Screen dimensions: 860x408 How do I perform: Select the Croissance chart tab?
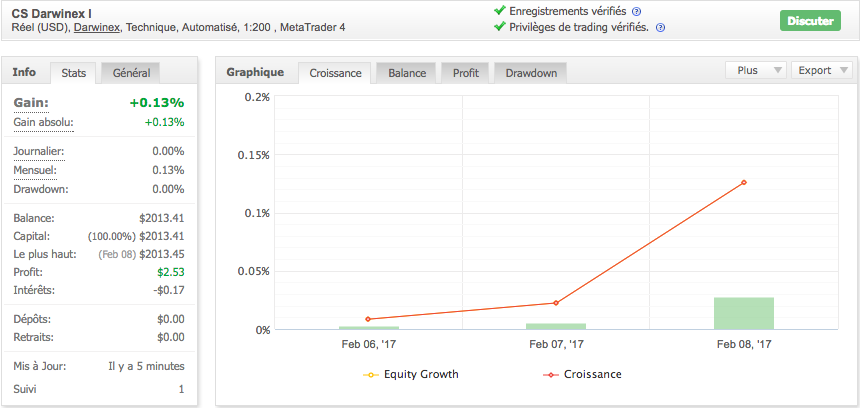click(335, 73)
